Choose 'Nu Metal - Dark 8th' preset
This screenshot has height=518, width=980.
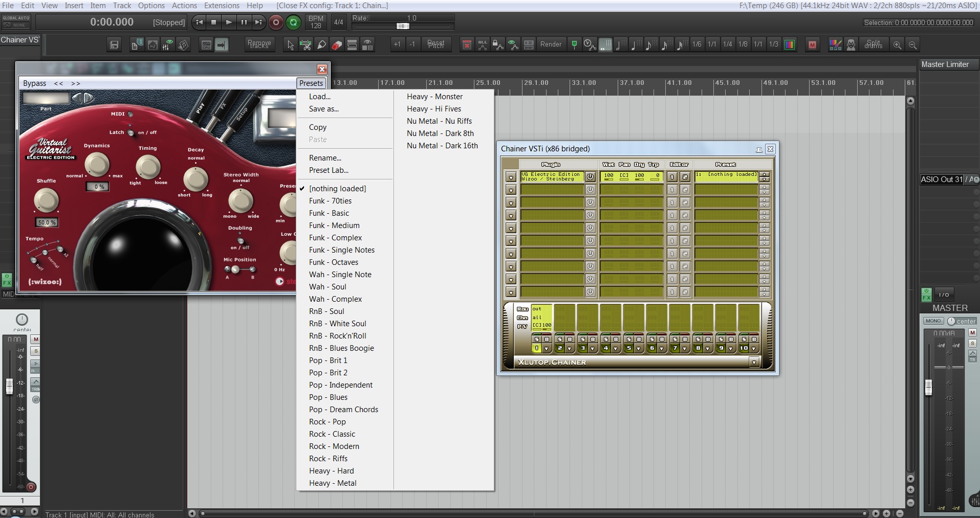(x=440, y=133)
